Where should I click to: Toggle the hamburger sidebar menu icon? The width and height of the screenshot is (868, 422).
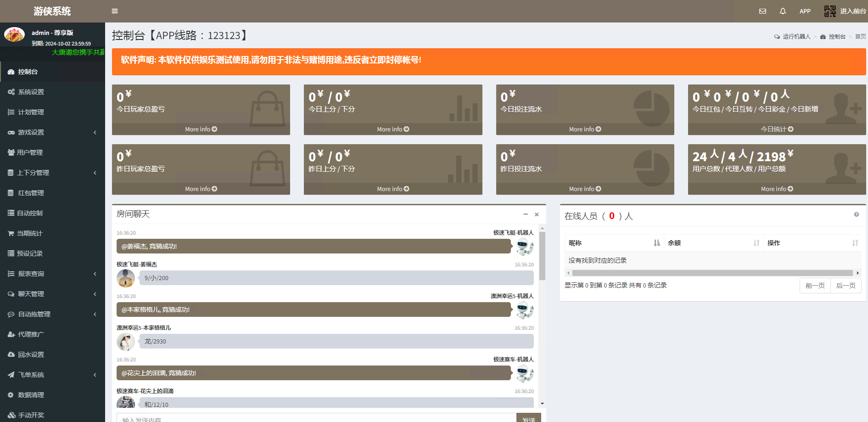point(115,11)
